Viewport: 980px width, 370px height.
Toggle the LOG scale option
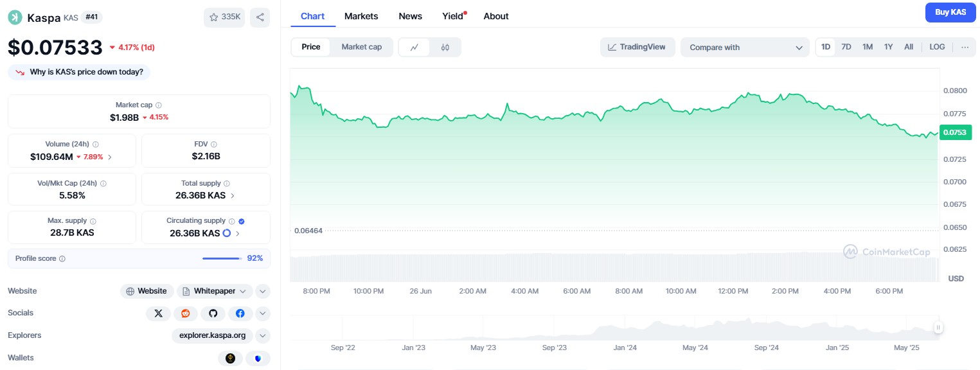tap(937, 47)
